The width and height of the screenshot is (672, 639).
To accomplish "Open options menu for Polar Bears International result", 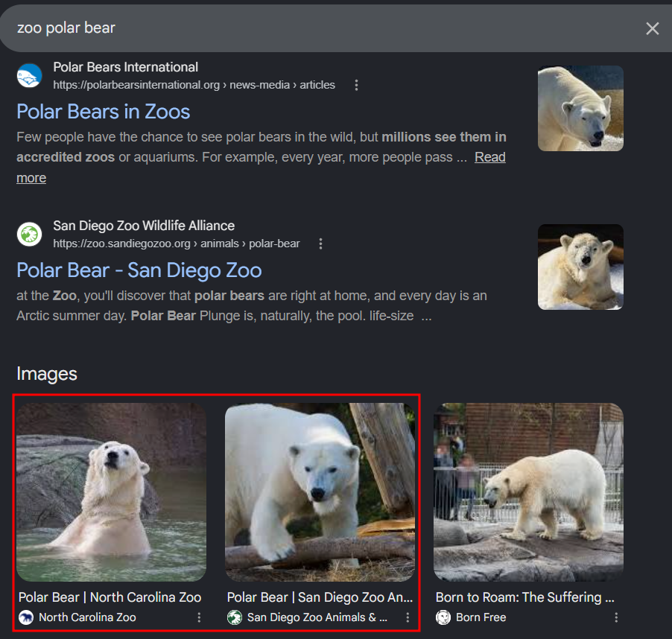I will pyautogui.click(x=356, y=85).
